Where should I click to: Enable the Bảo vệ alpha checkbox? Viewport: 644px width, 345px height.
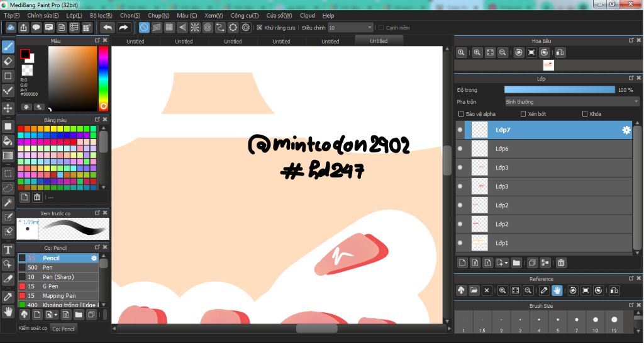461,114
